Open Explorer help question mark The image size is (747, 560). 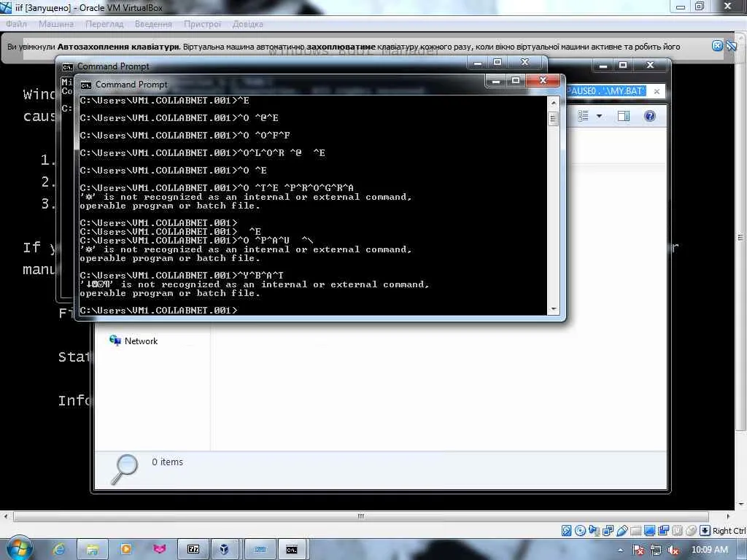[x=650, y=116]
